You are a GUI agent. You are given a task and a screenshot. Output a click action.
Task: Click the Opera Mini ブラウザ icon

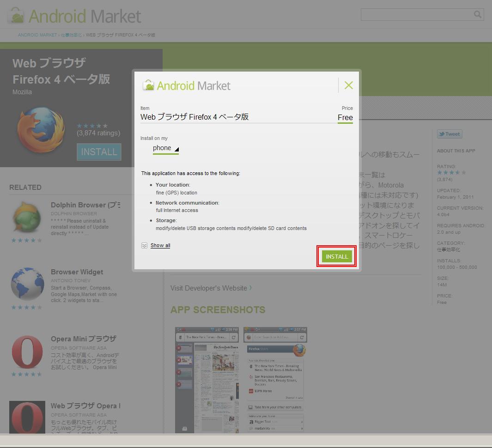27,352
